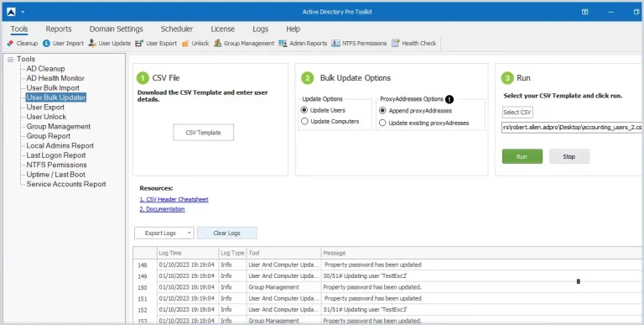The image size is (644, 325).
Task: Click the Clear Logs button
Action: pyautogui.click(x=227, y=233)
